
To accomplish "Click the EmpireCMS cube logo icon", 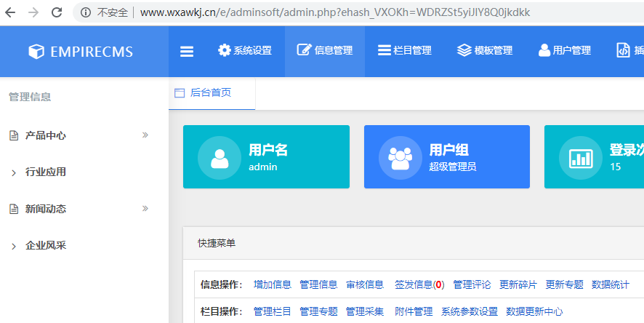I will click(x=36, y=52).
